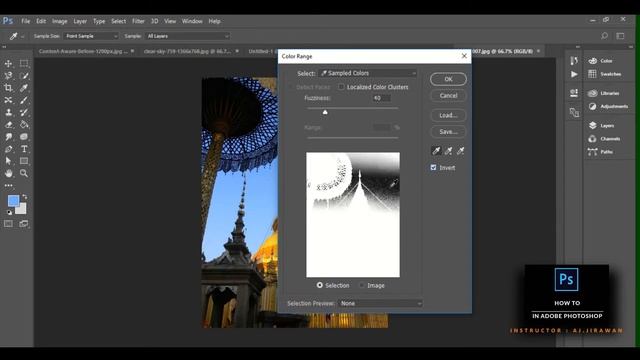
Task: Click the Save button
Action: pos(448,132)
